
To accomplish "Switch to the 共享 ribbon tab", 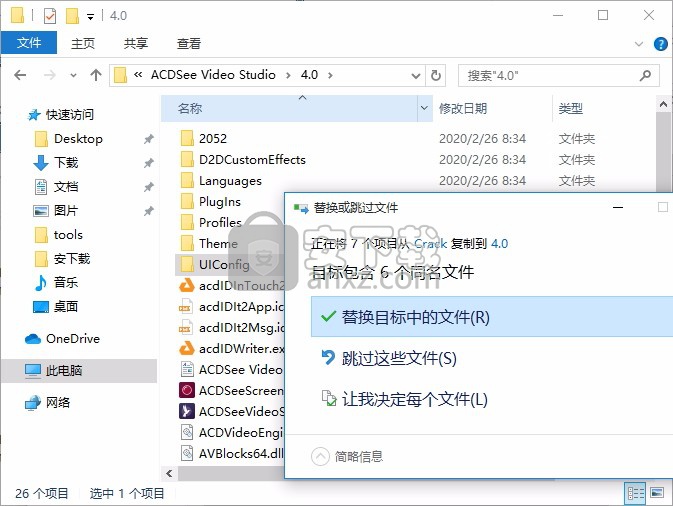I will pyautogui.click(x=136, y=43).
